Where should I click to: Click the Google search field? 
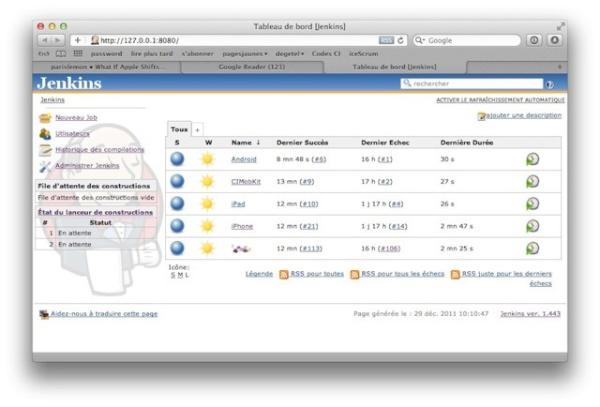pyautogui.click(x=467, y=40)
